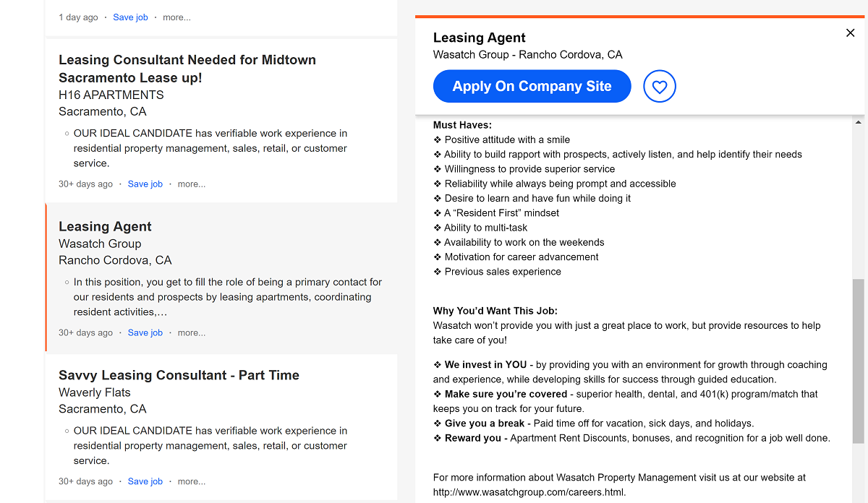Save the topmost job posted 1 day ago
This screenshot has height=503, width=868.
[x=130, y=17]
